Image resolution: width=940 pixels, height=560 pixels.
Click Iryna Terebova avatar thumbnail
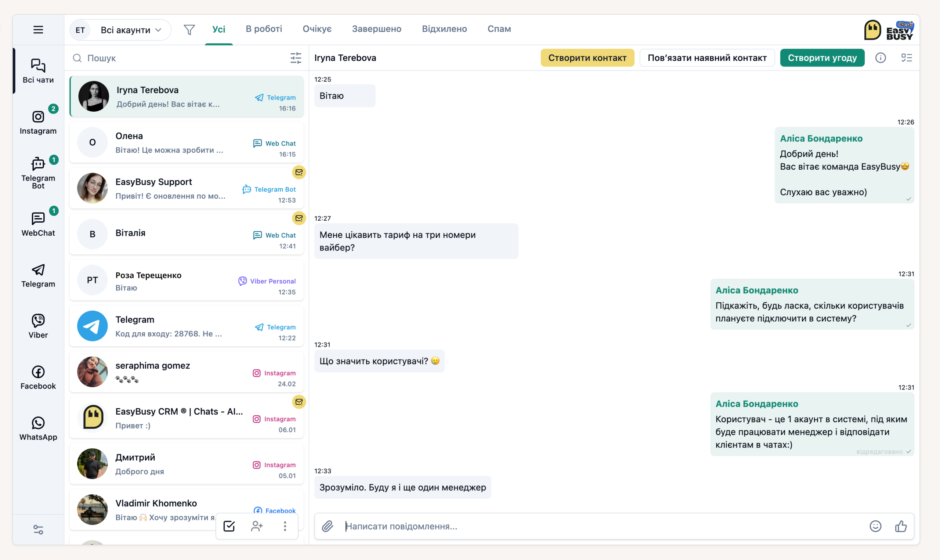[x=94, y=96]
